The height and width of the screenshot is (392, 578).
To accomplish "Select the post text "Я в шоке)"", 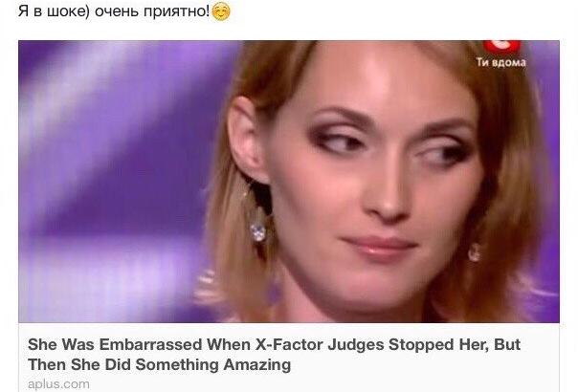I will [55, 11].
